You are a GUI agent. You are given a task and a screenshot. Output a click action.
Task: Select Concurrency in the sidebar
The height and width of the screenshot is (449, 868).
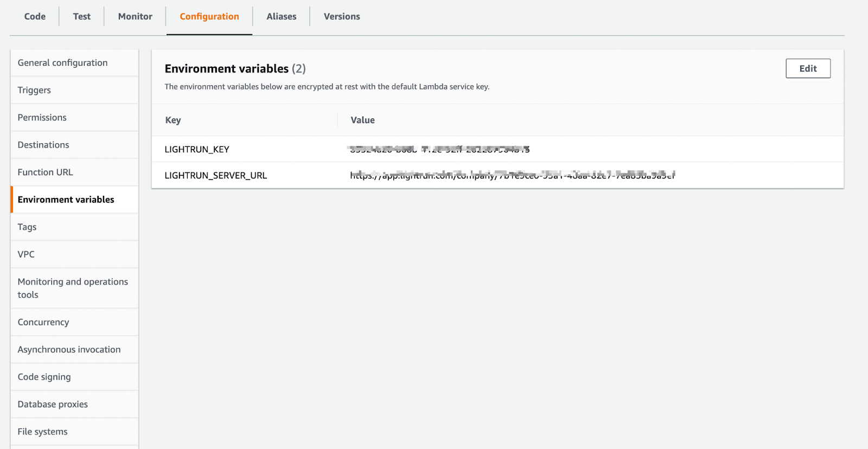pos(43,322)
